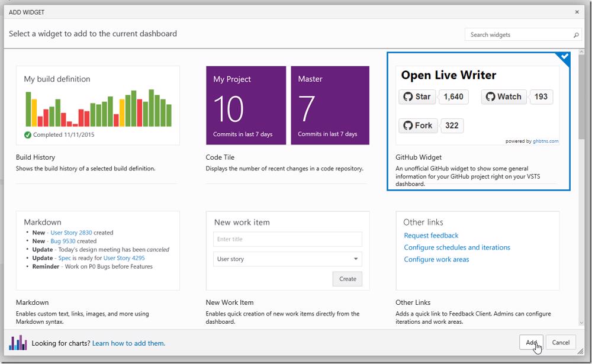Click the Bug 9530 link
The height and width of the screenshot is (364, 592).
[63, 241]
